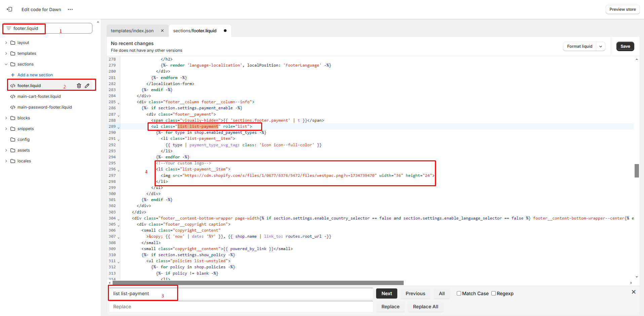Open the three-dot more actions menu
The image size is (644, 316).
70,9
